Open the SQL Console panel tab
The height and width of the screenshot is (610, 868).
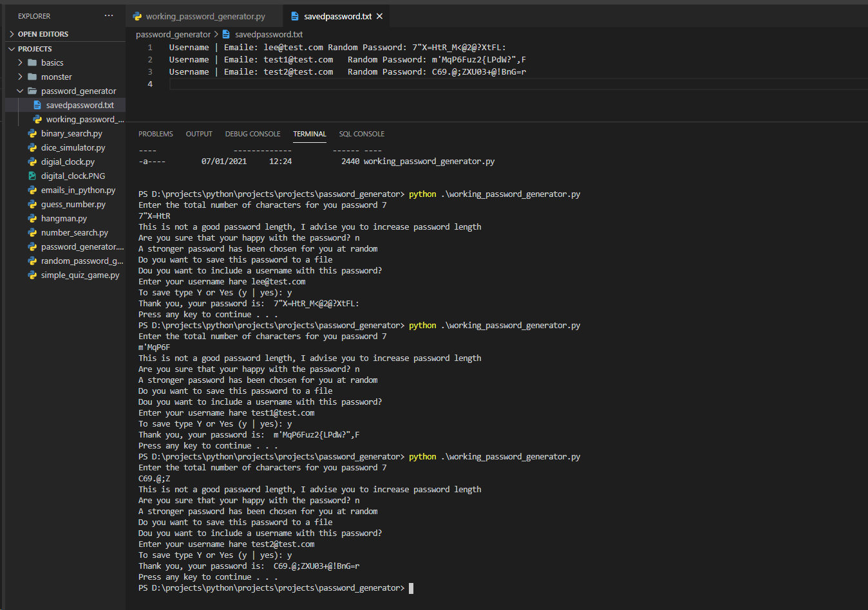(x=361, y=134)
